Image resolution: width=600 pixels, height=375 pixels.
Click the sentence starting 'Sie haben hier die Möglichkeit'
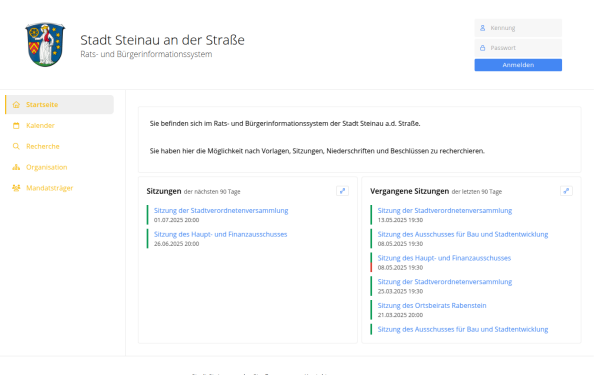(x=317, y=151)
